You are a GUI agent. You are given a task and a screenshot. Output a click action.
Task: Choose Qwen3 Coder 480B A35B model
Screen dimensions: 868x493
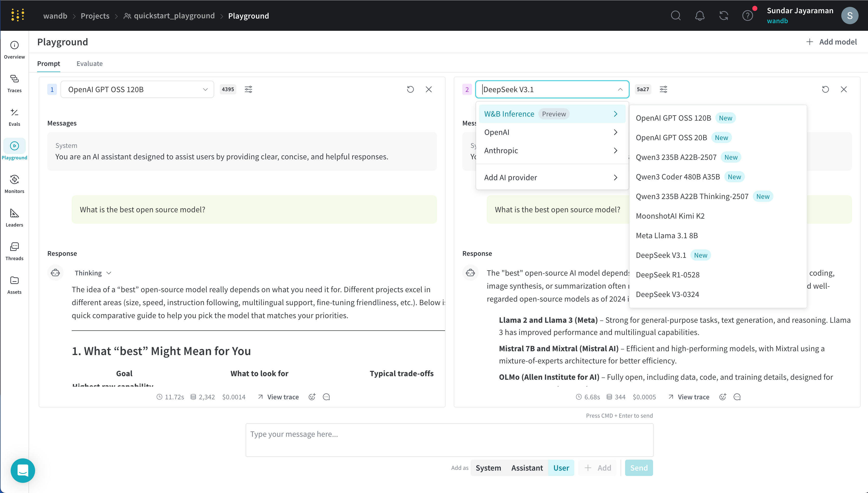(x=718, y=177)
